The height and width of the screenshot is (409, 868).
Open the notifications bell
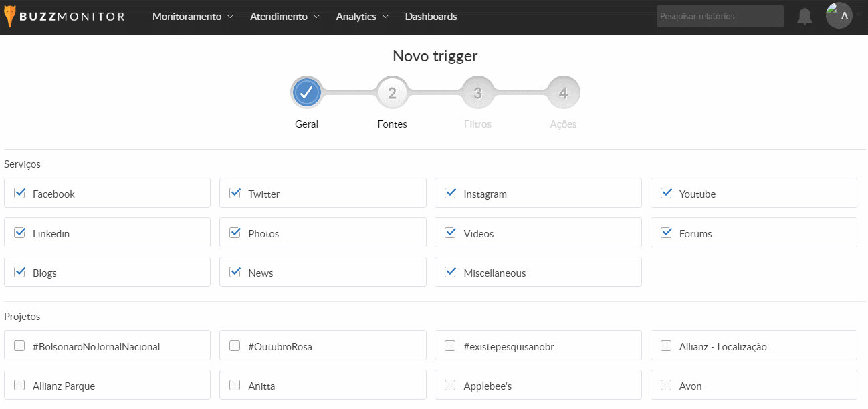[804, 17]
